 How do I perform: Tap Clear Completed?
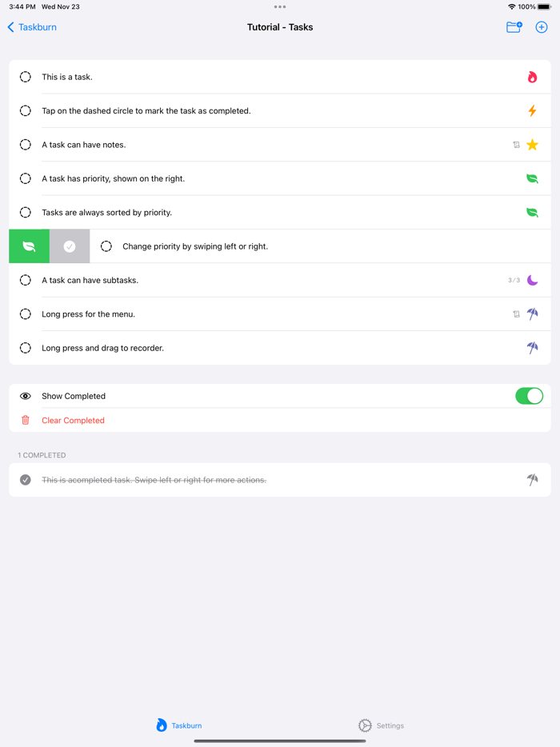tap(73, 419)
